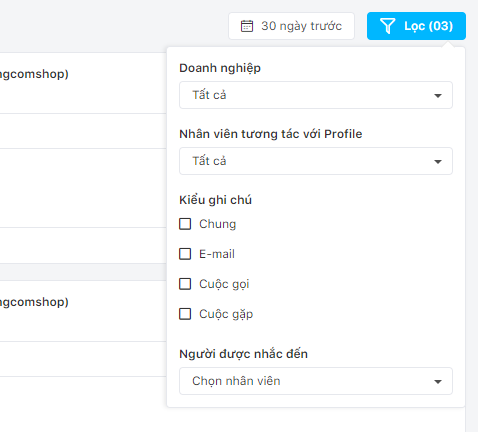Click the E-mail label text

coord(217,254)
